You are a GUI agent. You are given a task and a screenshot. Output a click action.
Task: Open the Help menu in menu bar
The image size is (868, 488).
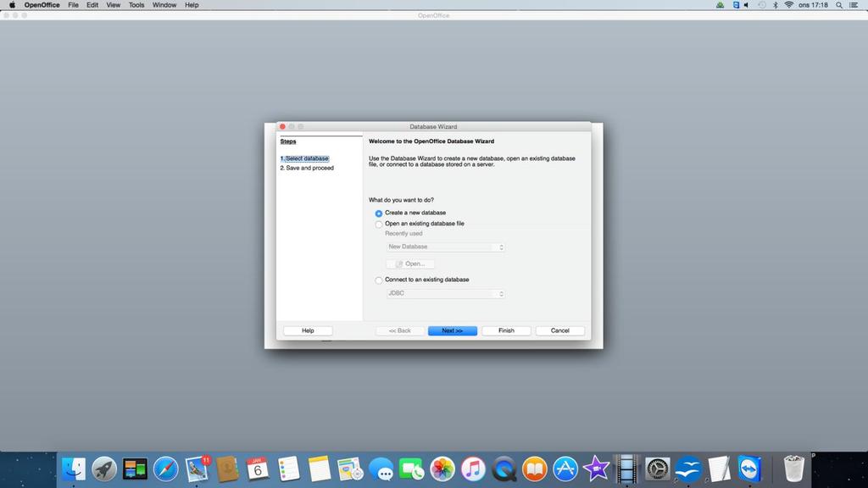192,5
